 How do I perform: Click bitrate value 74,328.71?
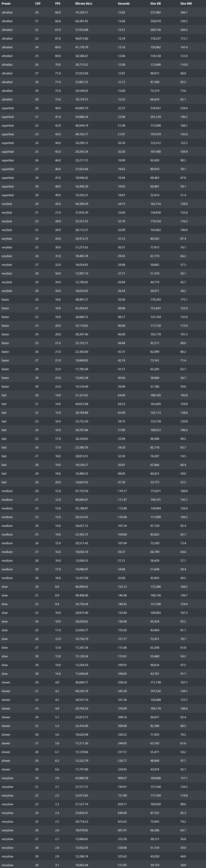pos(82,12)
